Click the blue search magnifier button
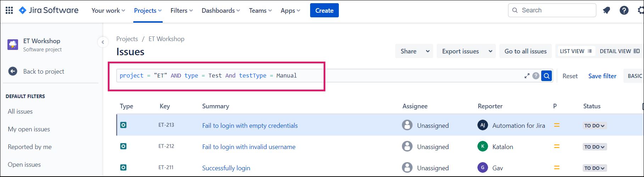Viewport: 644px width, 177px height. pos(546,76)
